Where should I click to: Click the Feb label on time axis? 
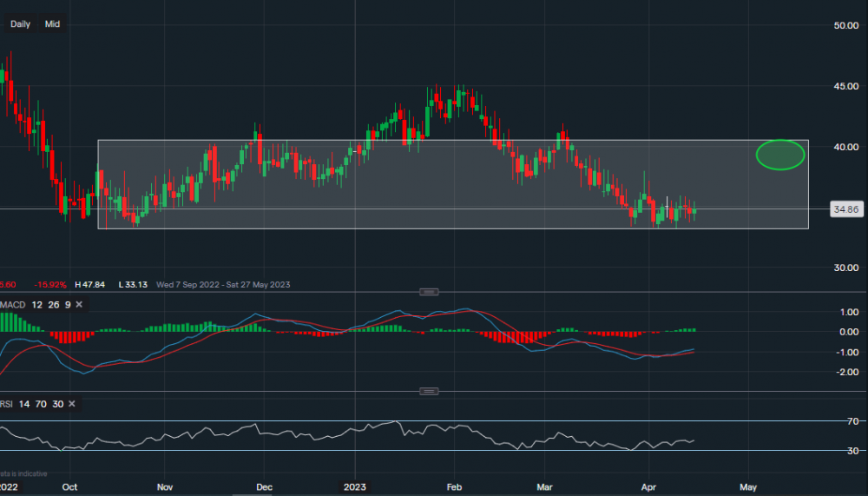click(x=453, y=487)
